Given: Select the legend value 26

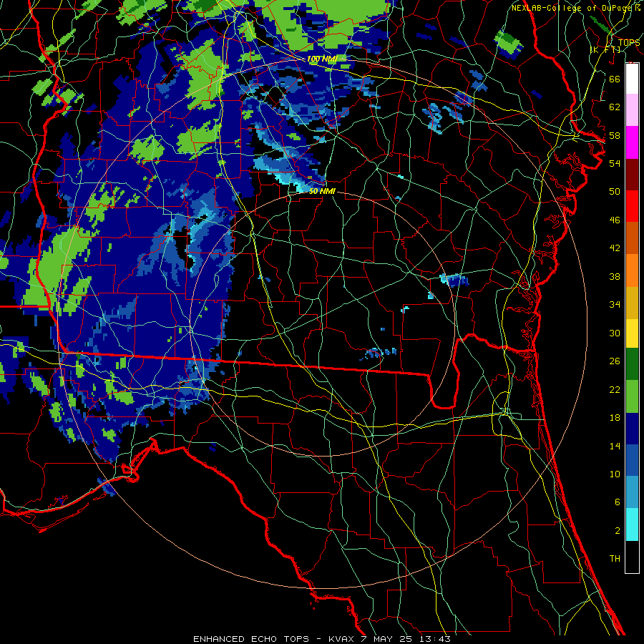Looking at the screenshot, I should coord(615,361).
